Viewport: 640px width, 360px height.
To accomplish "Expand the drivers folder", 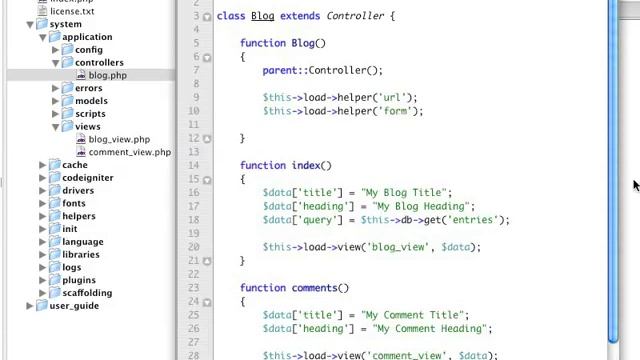I will (42, 191).
